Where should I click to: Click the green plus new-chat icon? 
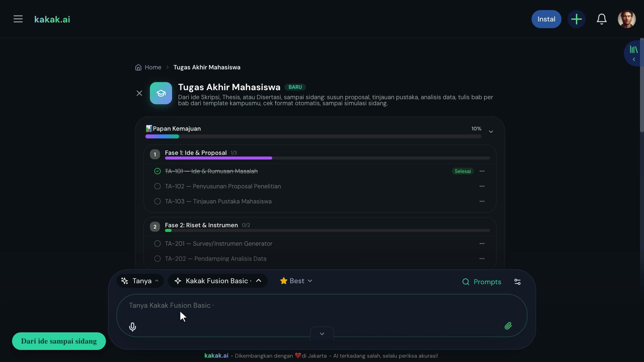[576, 19]
